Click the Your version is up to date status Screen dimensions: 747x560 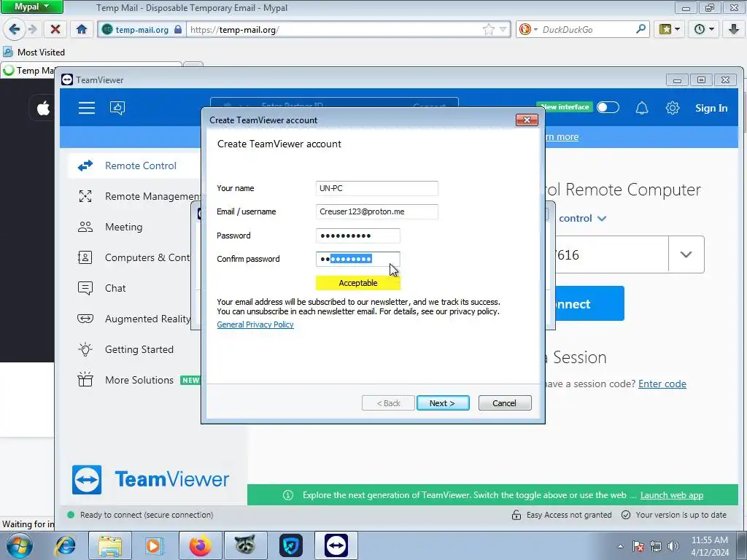point(674,515)
